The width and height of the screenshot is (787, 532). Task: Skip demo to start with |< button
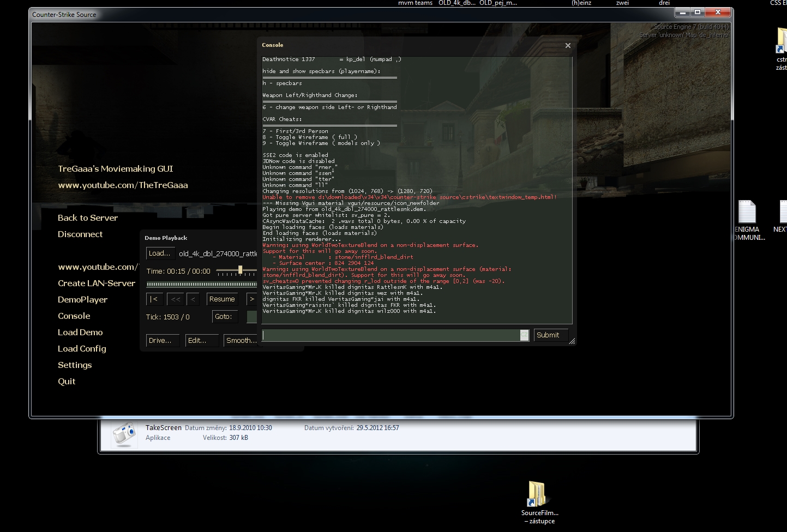154,299
